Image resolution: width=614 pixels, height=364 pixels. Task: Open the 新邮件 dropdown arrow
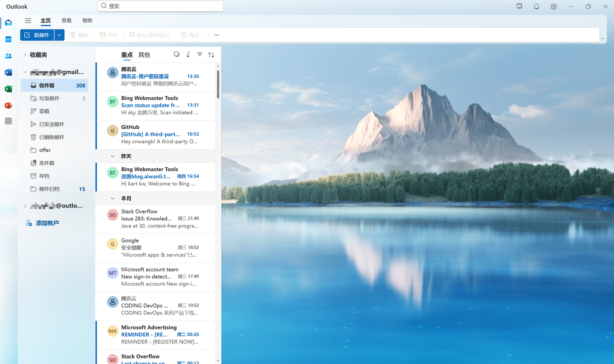pyautogui.click(x=59, y=35)
